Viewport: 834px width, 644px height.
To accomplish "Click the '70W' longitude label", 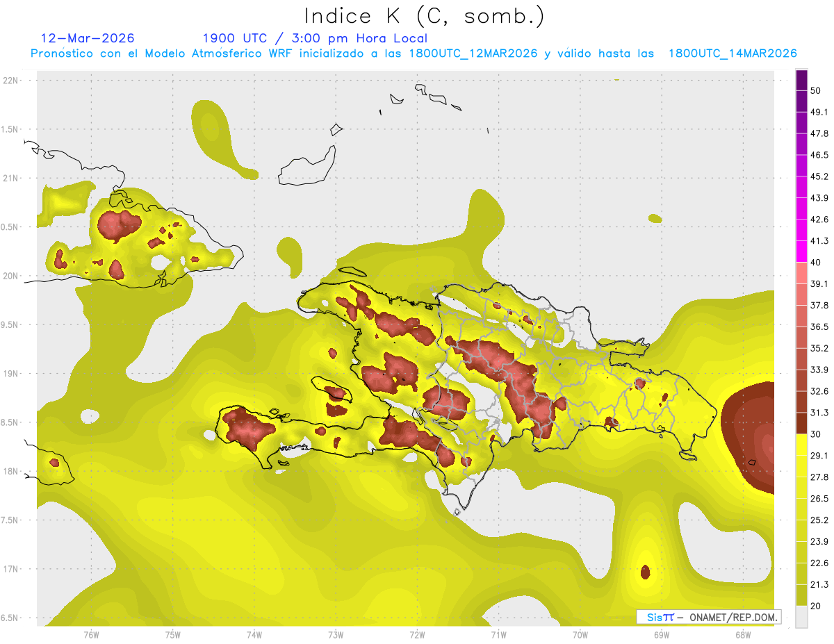I will click(580, 634).
